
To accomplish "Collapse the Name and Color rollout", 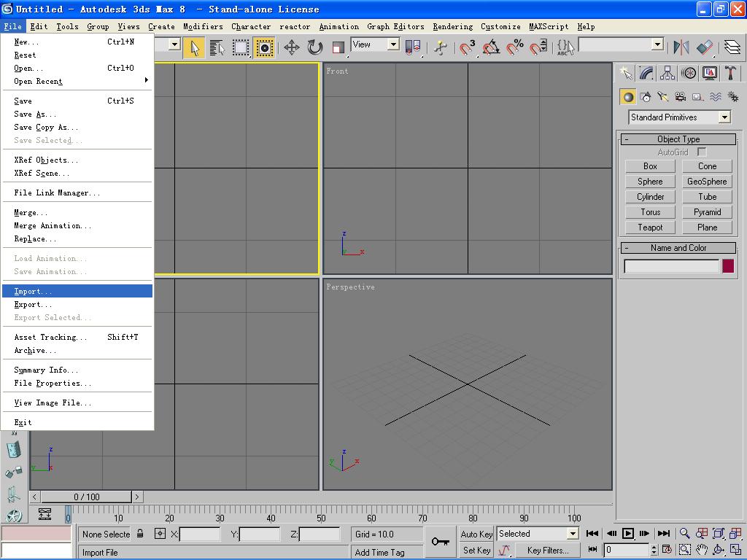I will point(678,248).
